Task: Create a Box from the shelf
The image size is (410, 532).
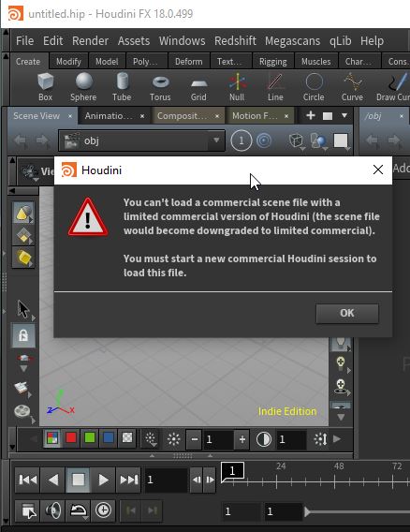Action: pos(45,87)
